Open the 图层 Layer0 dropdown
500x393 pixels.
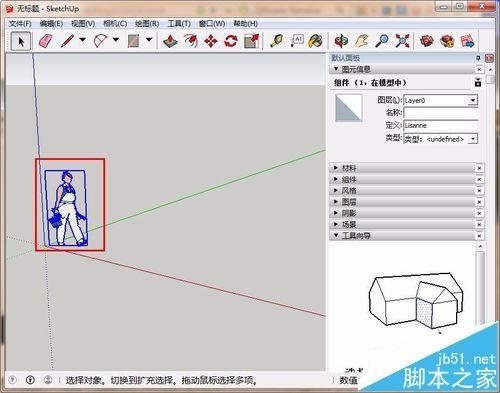coord(472,100)
